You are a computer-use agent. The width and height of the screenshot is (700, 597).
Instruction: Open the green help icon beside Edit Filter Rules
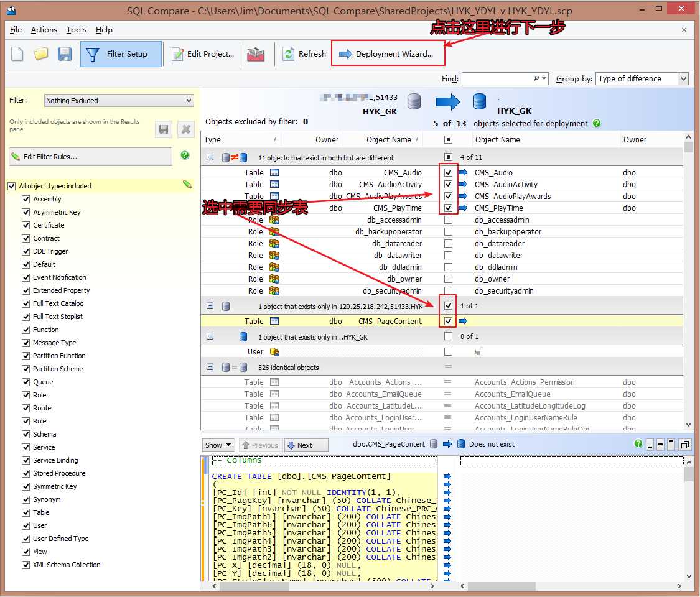click(x=185, y=155)
